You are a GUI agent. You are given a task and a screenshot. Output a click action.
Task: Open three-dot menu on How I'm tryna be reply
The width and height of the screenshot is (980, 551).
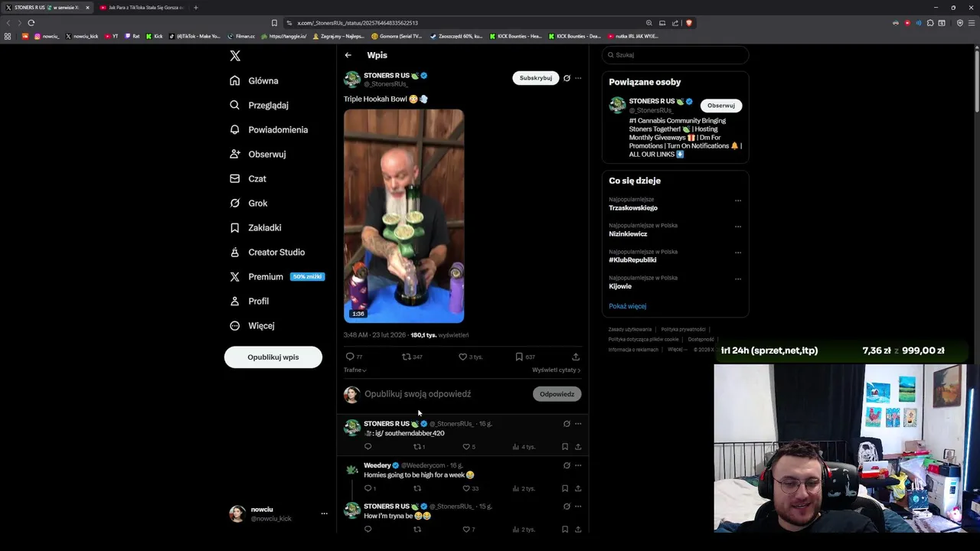(578, 507)
